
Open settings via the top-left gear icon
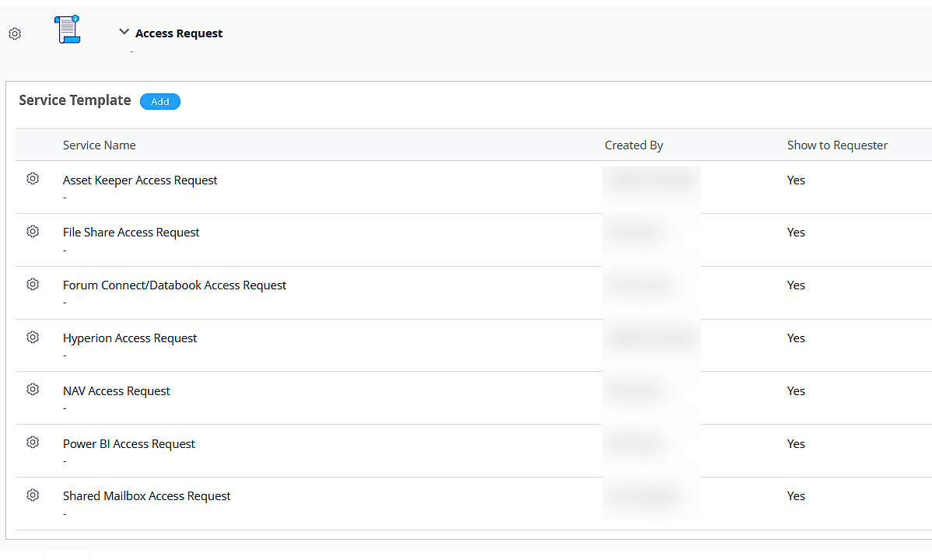(x=14, y=33)
